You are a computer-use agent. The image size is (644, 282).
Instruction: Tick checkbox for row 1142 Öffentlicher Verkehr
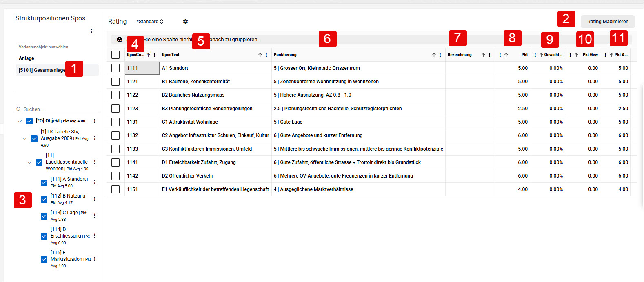pos(115,176)
